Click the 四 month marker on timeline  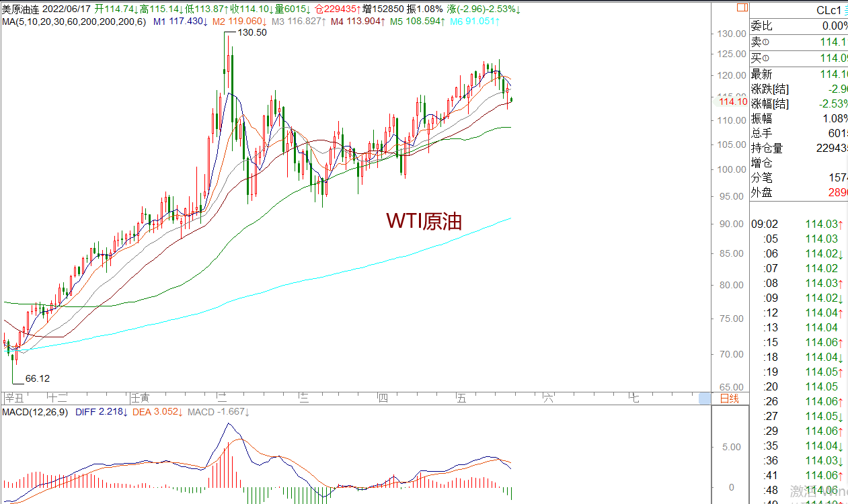(383, 398)
